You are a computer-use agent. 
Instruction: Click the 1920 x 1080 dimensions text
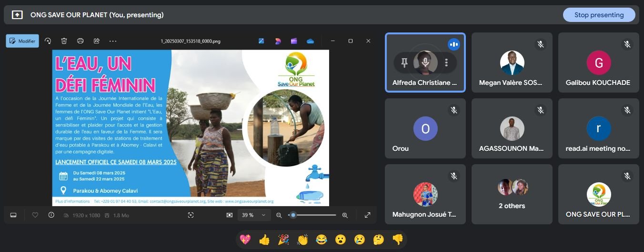[x=86, y=215]
